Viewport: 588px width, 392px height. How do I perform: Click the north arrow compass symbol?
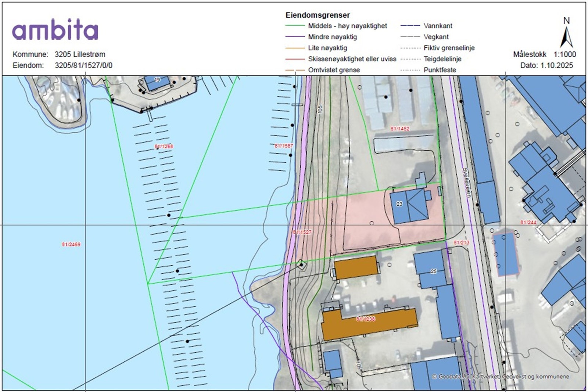(x=566, y=37)
